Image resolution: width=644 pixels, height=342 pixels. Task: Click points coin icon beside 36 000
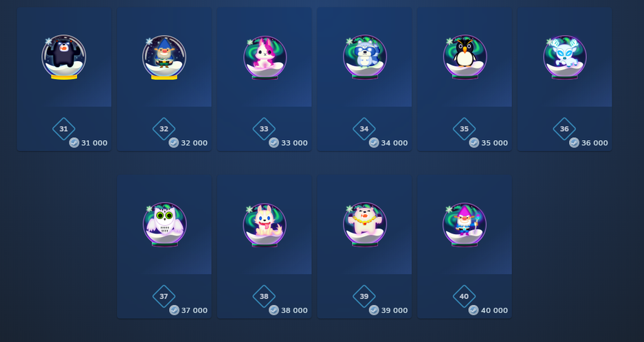(x=574, y=142)
